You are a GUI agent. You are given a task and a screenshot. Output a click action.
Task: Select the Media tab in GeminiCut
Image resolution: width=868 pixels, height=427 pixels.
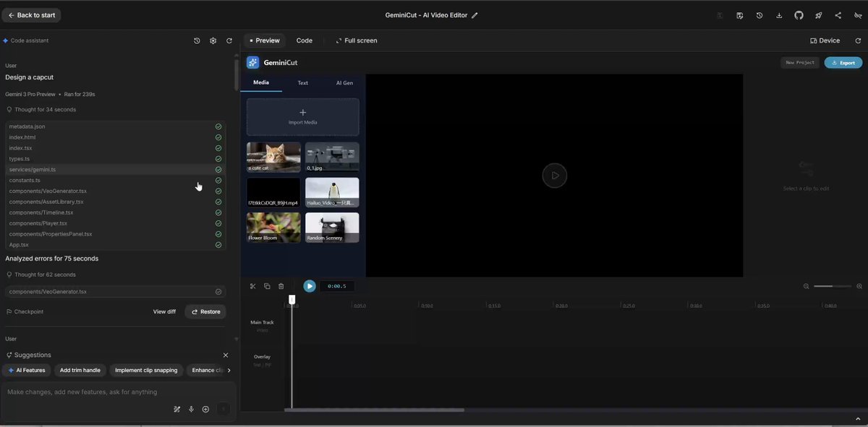pyautogui.click(x=261, y=82)
